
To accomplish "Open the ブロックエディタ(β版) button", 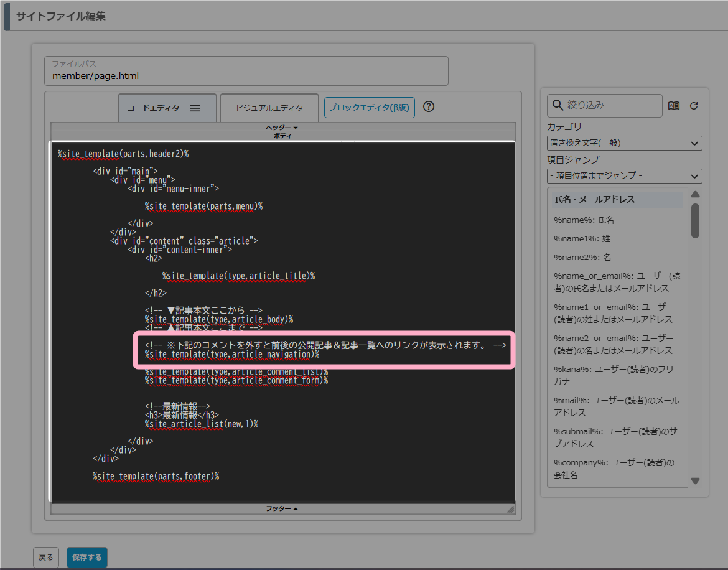I will [x=369, y=107].
